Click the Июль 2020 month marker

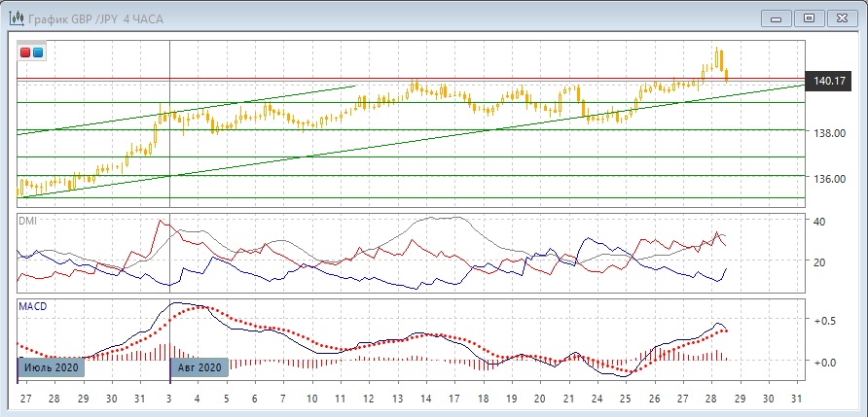click(53, 367)
